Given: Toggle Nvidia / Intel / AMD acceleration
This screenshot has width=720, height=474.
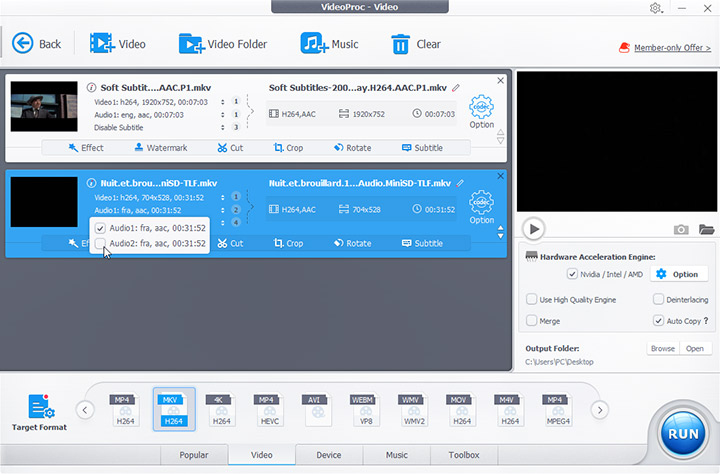Looking at the screenshot, I should [572, 274].
